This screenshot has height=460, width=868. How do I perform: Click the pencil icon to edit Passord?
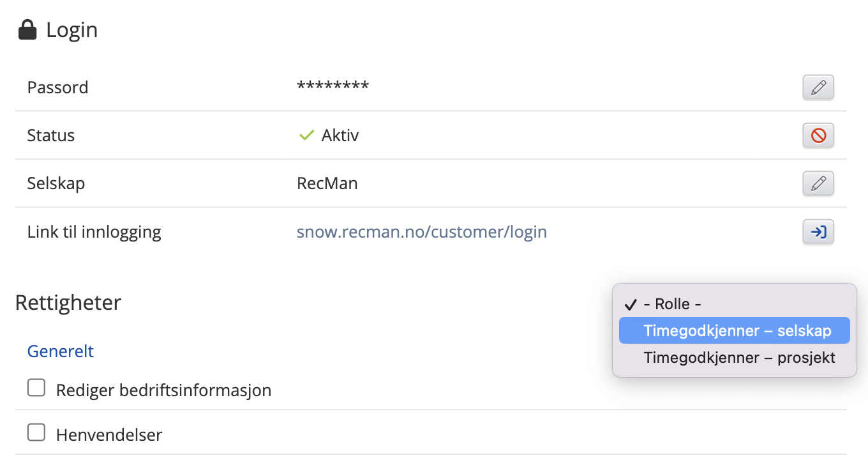pos(818,88)
